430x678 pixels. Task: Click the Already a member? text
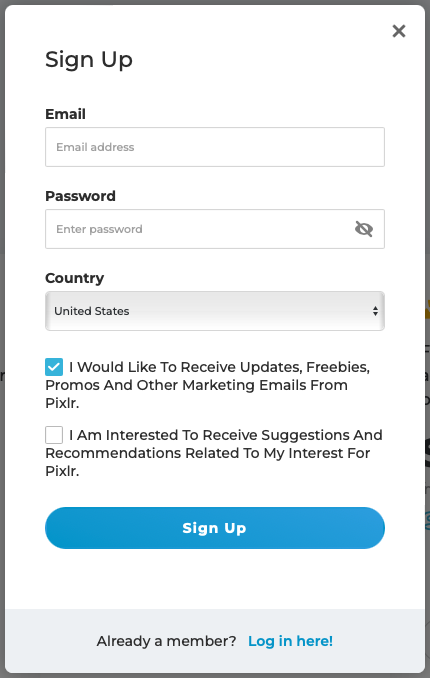click(x=167, y=641)
